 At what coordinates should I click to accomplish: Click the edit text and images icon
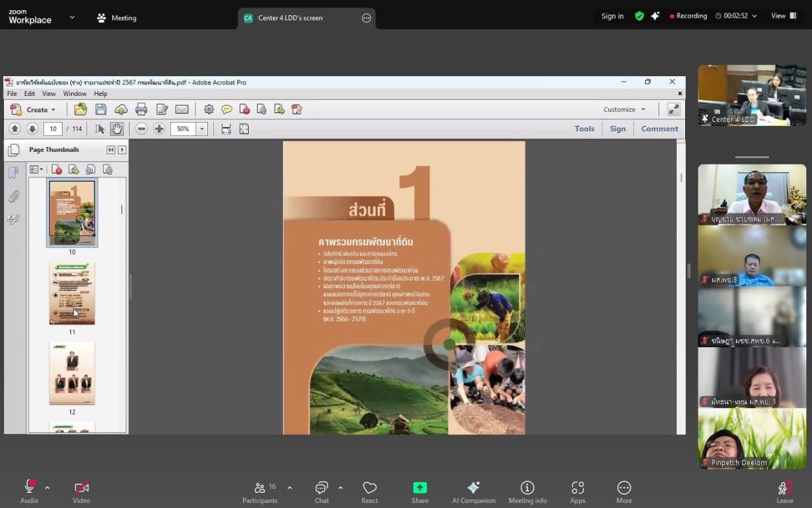[x=162, y=109]
